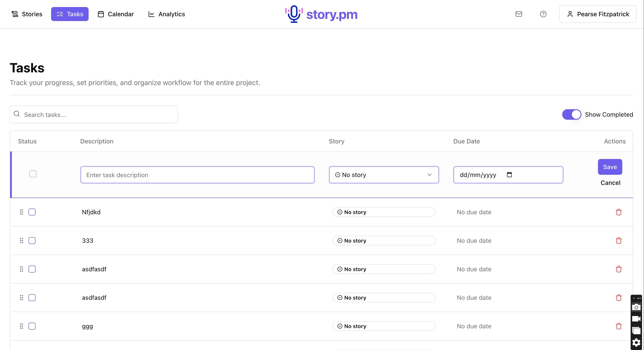Screen dimensions: 644x350
Task: Switch to the Analytics tab
Action: point(166,14)
